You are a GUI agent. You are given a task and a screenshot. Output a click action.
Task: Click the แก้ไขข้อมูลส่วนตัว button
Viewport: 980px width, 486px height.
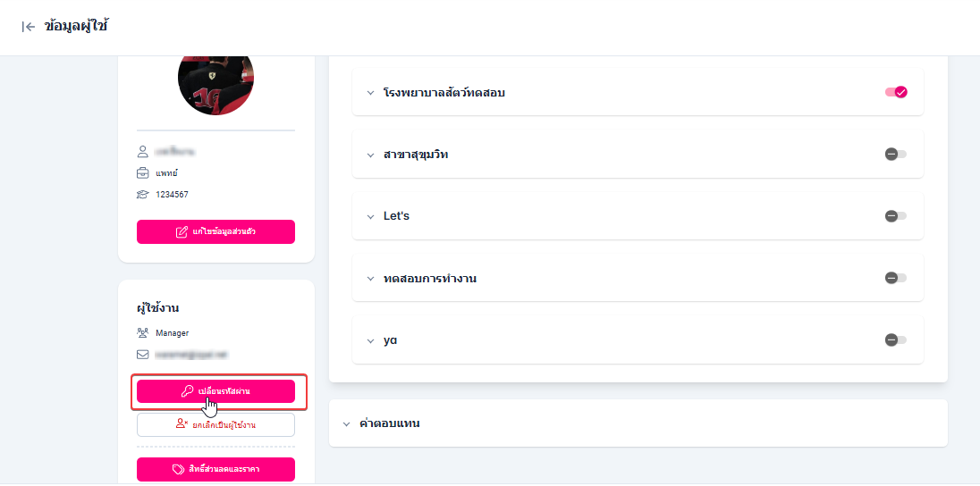tap(215, 232)
